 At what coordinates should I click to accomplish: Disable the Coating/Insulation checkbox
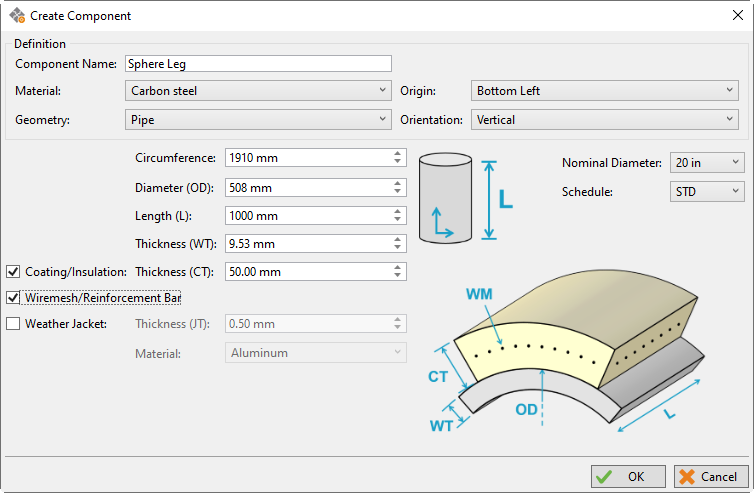click(x=13, y=271)
